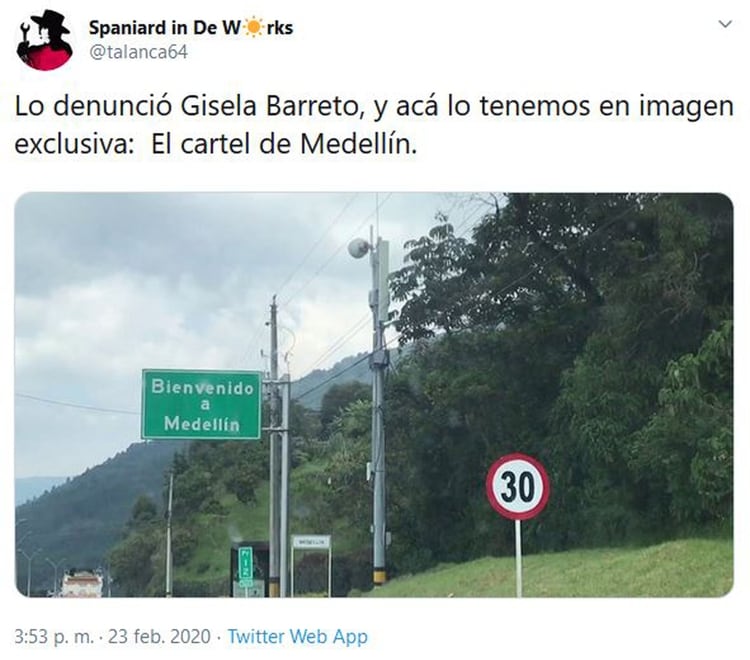
Task: Click the text 'El cartel de Medellín'
Action: click(x=284, y=144)
